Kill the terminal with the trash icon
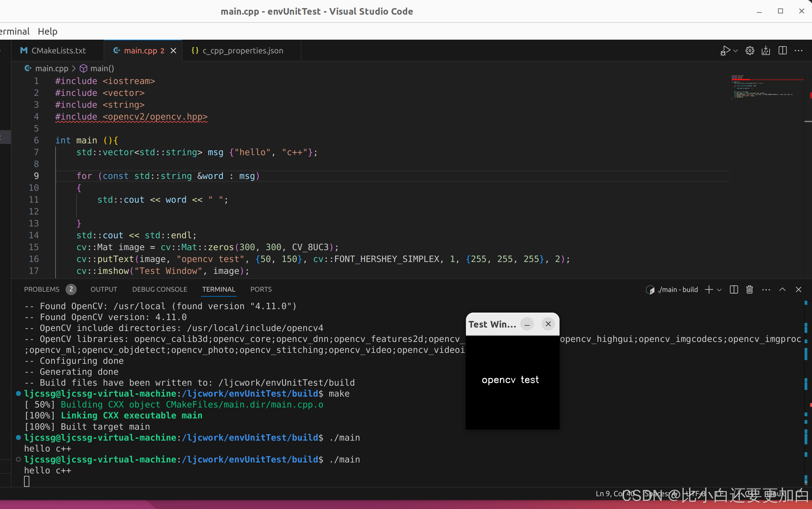Viewport: 812px width, 509px height. click(750, 289)
